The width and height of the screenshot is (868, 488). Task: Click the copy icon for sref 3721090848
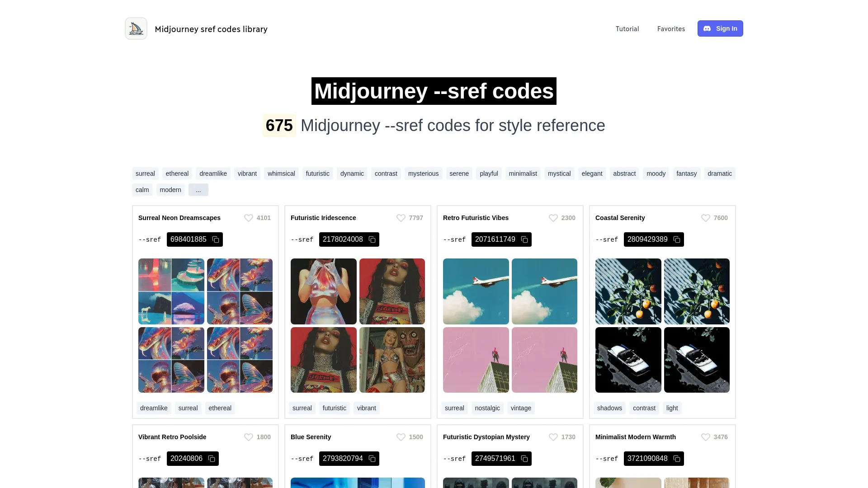[x=677, y=459]
